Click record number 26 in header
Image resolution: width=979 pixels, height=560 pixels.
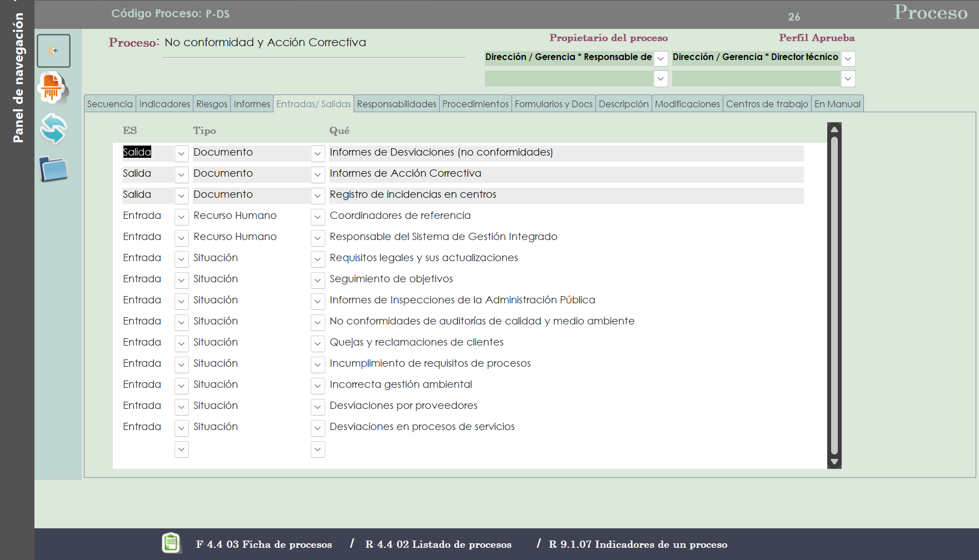(x=794, y=17)
